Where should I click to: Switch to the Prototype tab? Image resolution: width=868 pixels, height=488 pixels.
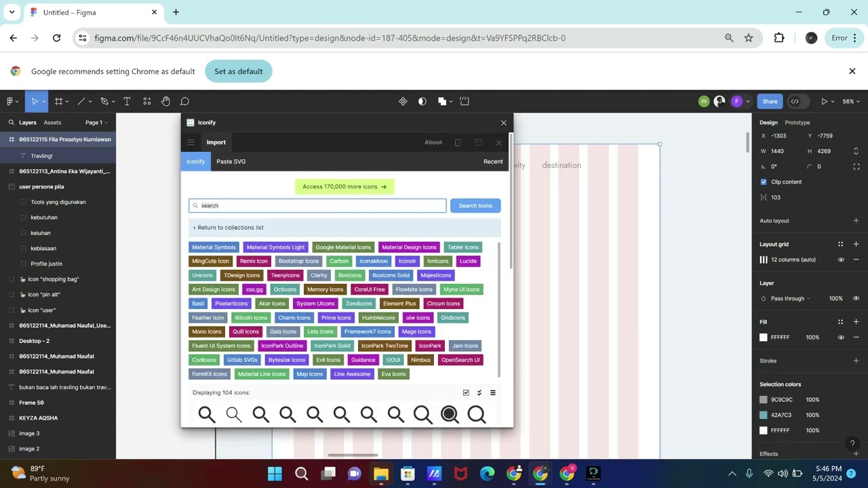[797, 123]
